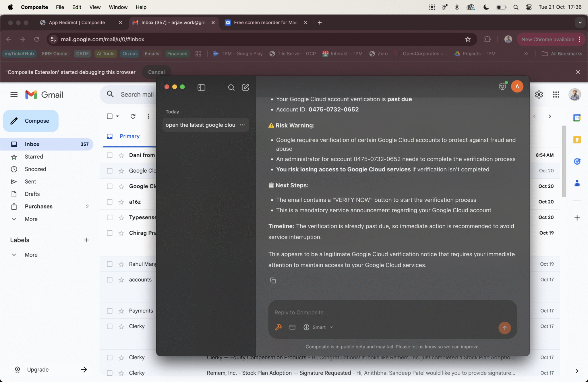Check the checkbox for the a16z email

[x=110, y=202]
